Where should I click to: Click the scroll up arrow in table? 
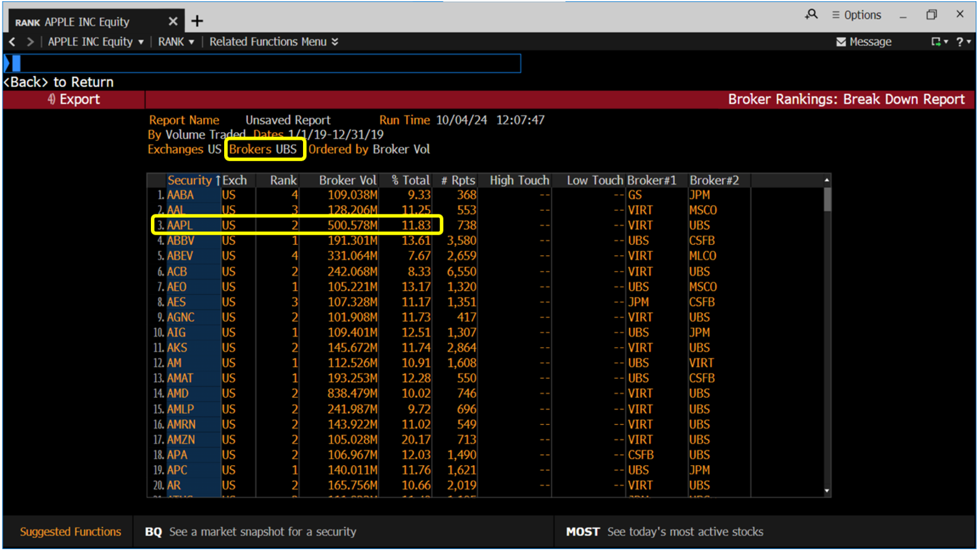(x=827, y=180)
